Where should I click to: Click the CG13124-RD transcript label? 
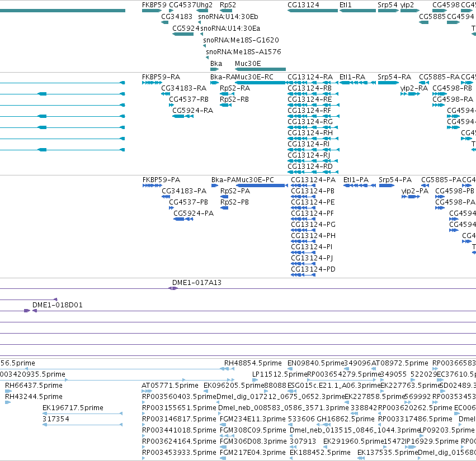pos(310,167)
